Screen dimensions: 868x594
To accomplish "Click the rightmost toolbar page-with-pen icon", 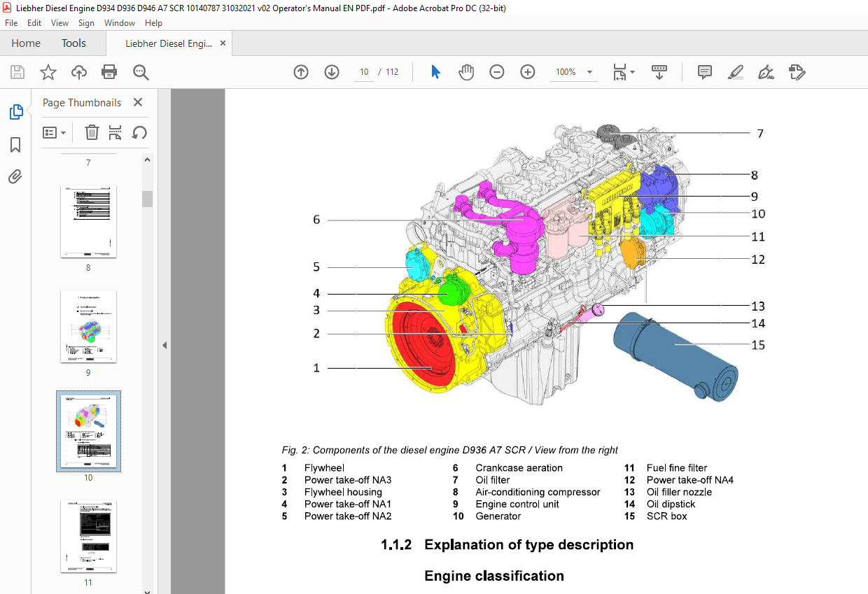I will [797, 72].
